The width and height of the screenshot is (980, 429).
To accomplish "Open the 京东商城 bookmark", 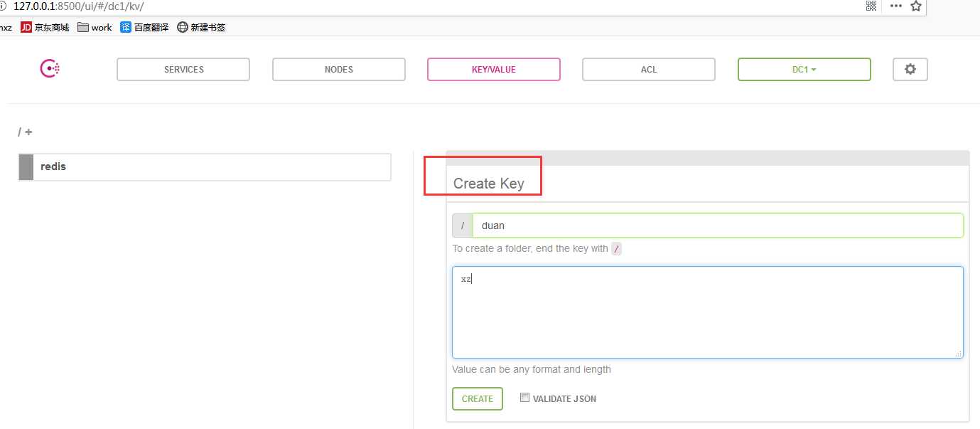I will (45, 27).
